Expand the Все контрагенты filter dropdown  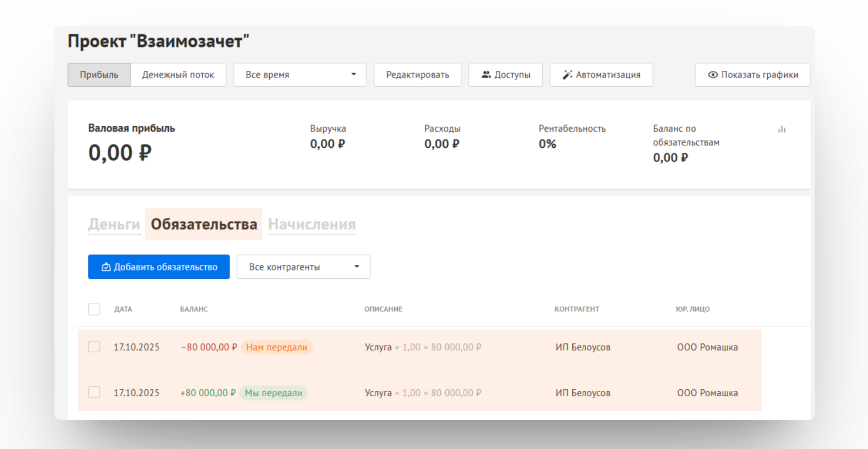coord(303,267)
